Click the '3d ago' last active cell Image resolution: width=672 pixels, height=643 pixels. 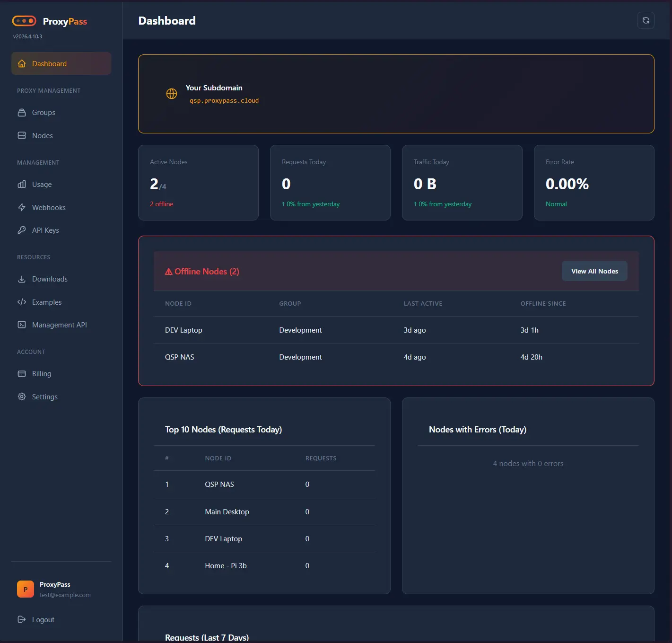415,330
